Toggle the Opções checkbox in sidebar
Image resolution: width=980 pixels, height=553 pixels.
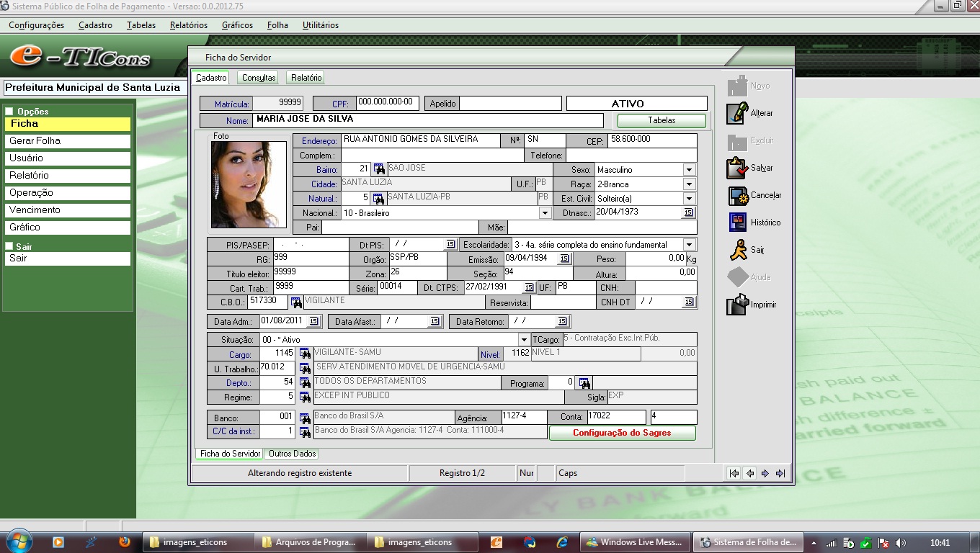pos(9,112)
